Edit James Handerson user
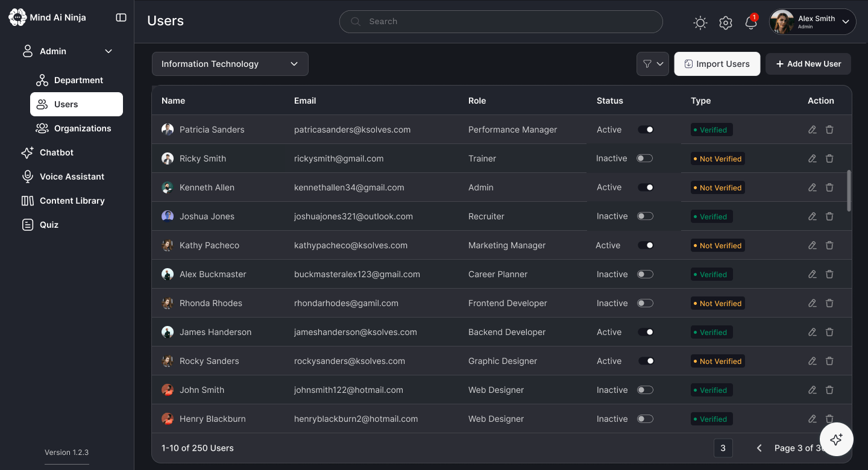The height and width of the screenshot is (470, 868). (813, 332)
